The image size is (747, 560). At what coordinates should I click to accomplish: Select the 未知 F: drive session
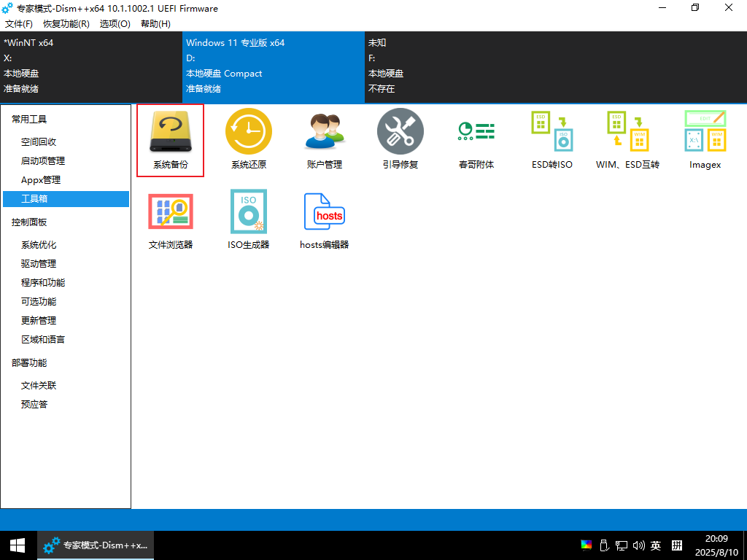tap(456, 66)
